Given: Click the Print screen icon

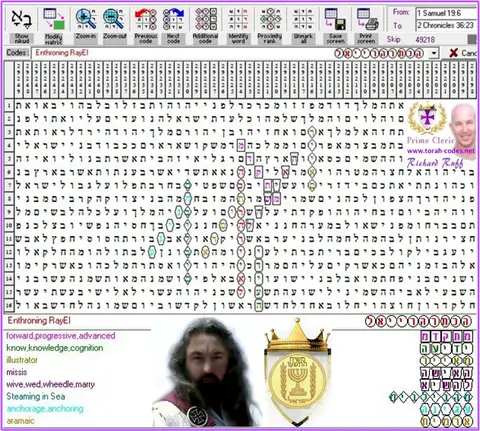Looking at the screenshot, I should tap(367, 19).
